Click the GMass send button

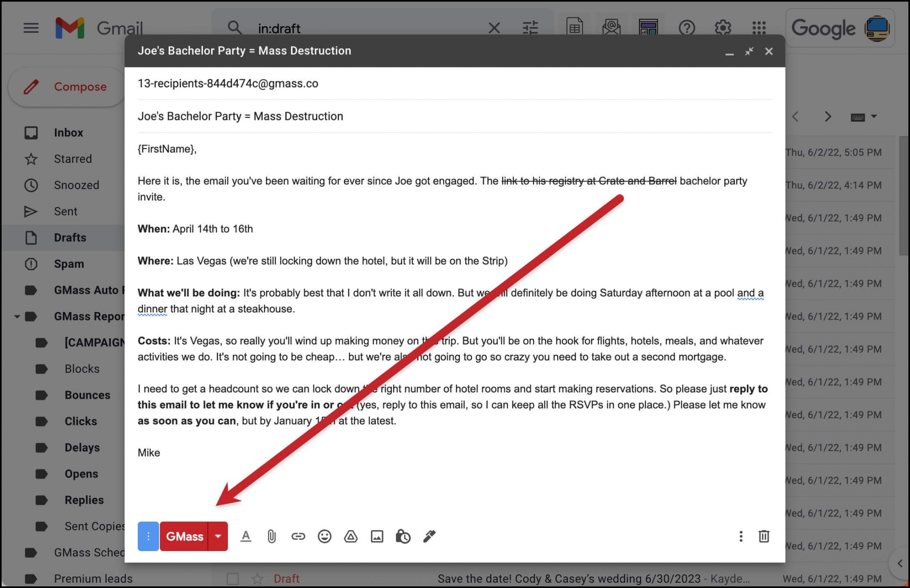pyautogui.click(x=184, y=536)
